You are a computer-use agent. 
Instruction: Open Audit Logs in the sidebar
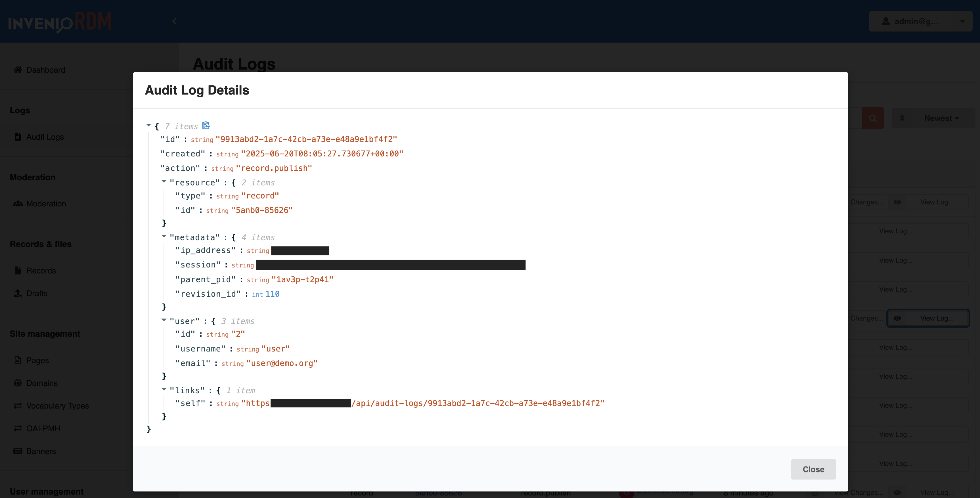click(45, 137)
